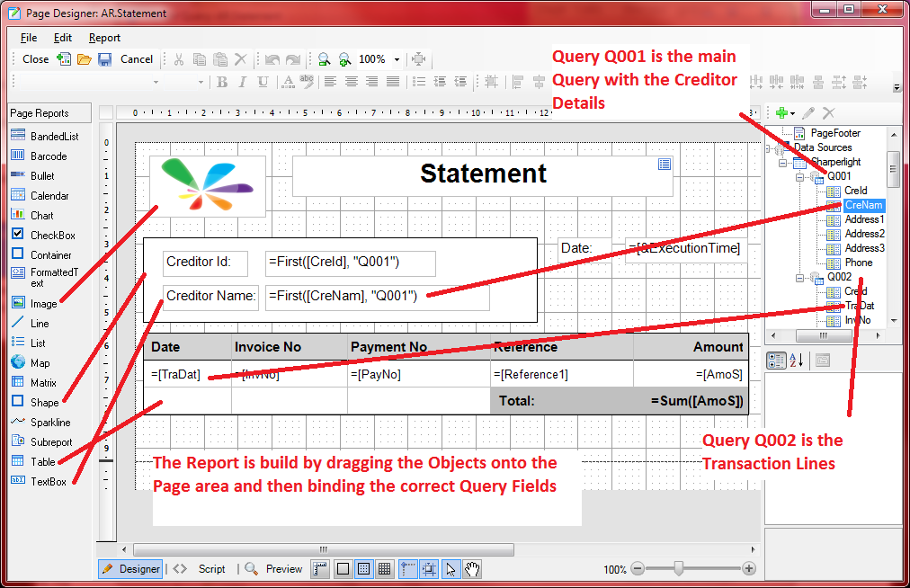Select the Sparkline report item
910x588 pixels.
tap(40, 422)
